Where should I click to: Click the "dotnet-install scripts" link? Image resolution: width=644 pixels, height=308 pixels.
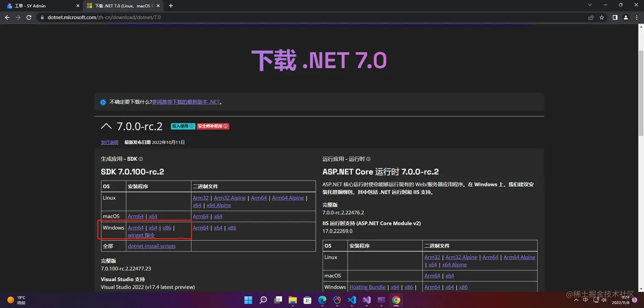(x=151, y=246)
